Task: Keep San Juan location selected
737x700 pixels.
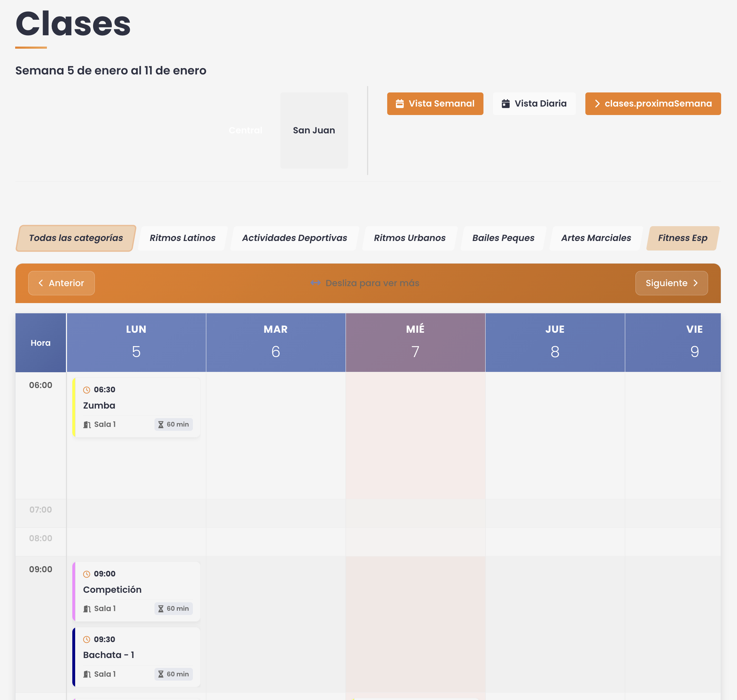Action: (314, 130)
